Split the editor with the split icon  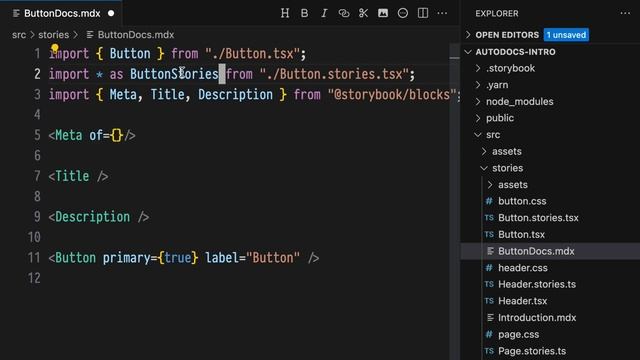(x=423, y=13)
